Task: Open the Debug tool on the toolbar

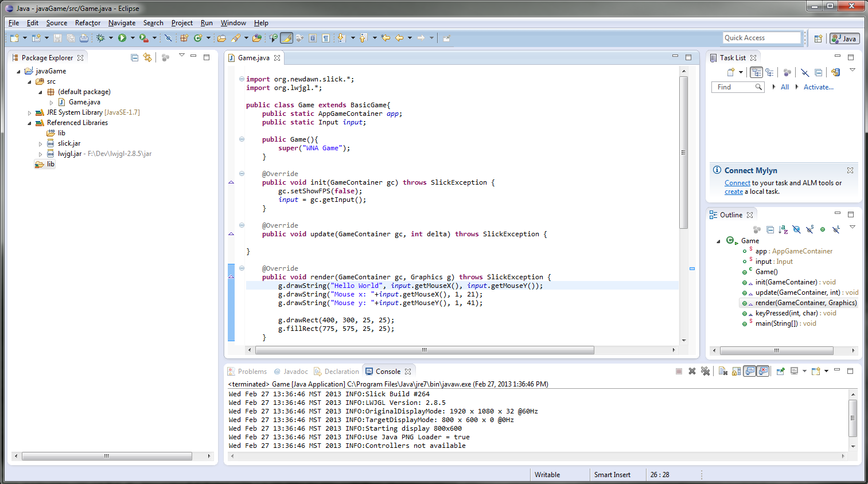Action: [x=100, y=38]
